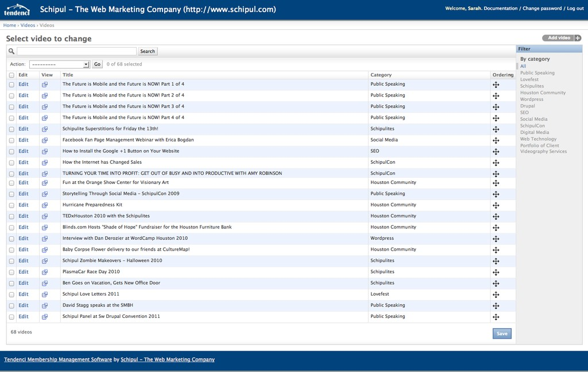Screen dimensions: 588x372
Task: Check the Hurricane Preparedness Kit row checkbox
Action: 11,205
